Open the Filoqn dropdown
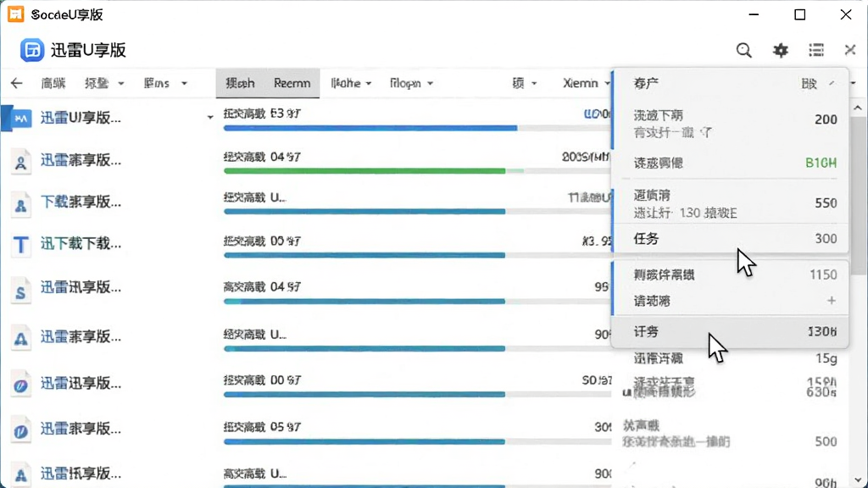 (411, 84)
